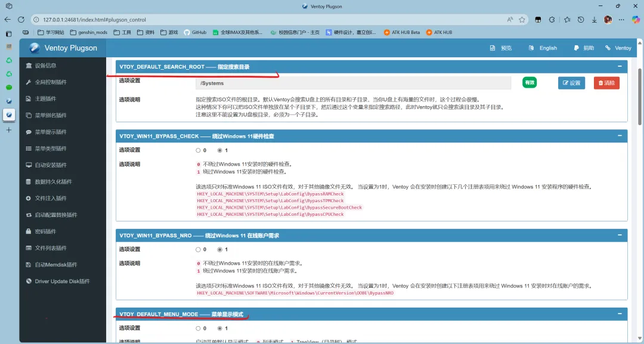This screenshot has width=644, height=344.
Task: Switch to the WeChat green face tab
Action: tap(9, 87)
